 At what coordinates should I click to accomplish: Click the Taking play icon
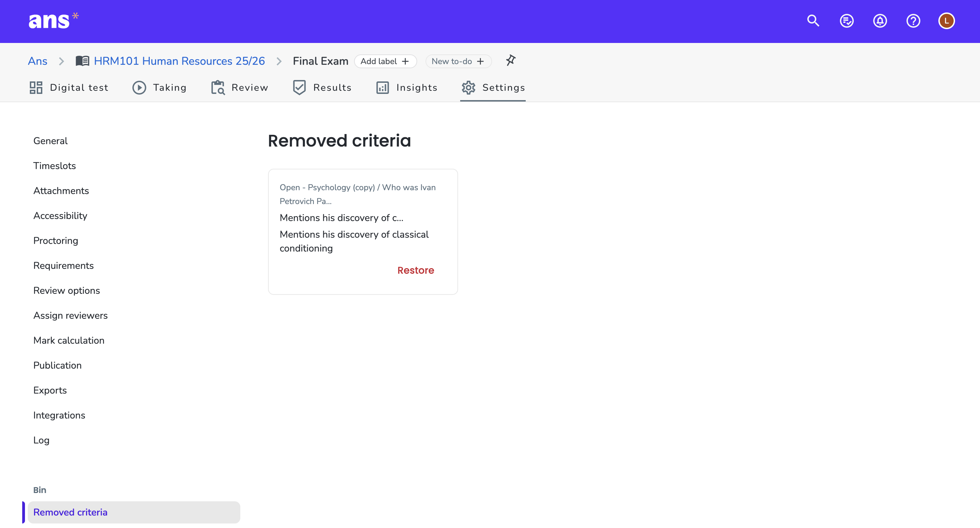coord(139,87)
